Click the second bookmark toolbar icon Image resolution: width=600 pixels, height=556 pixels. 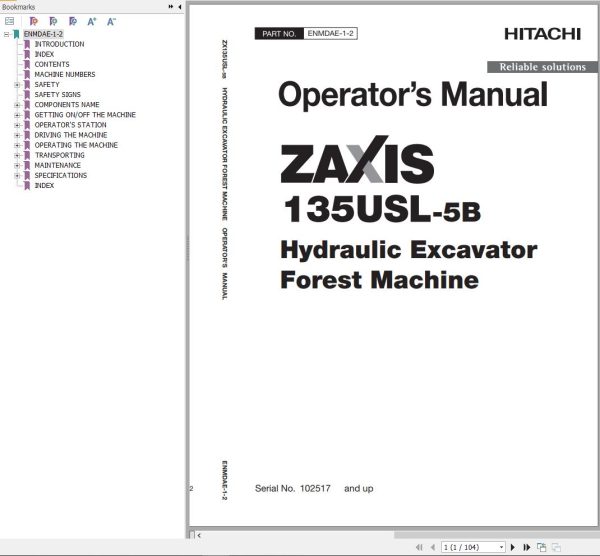pyautogui.click(x=53, y=21)
